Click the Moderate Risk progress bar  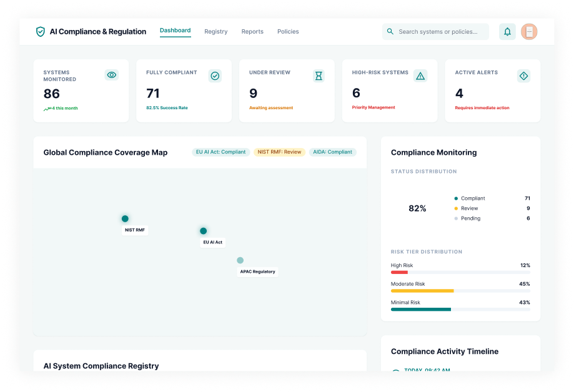pos(460,291)
